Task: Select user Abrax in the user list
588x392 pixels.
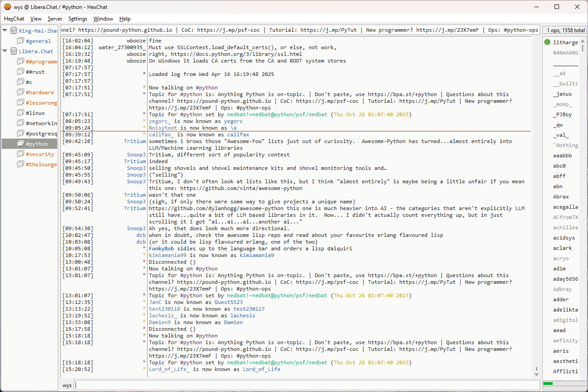Action: (x=561, y=197)
